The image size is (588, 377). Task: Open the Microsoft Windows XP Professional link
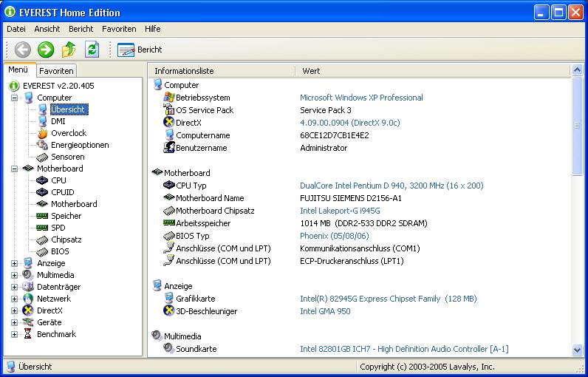tap(361, 98)
